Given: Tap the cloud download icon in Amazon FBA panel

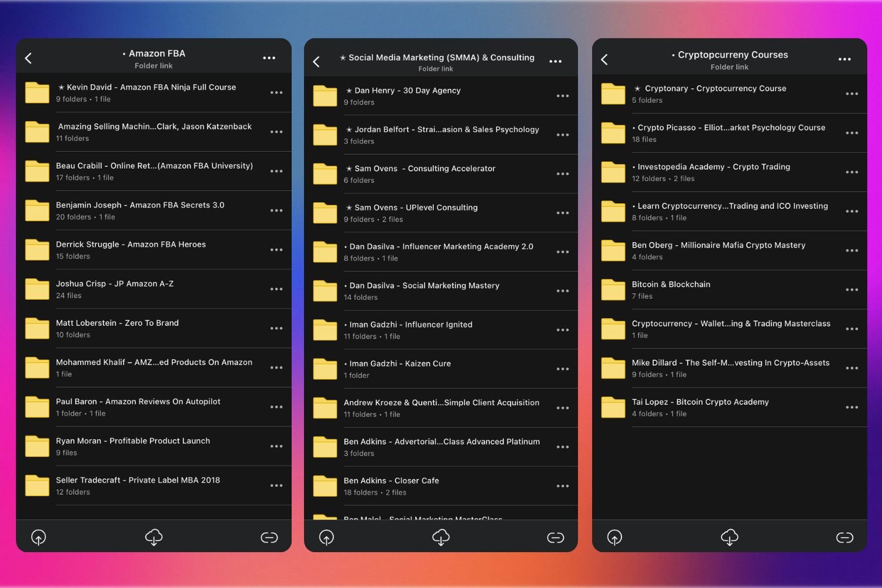Looking at the screenshot, I should click(x=154, y=537).
